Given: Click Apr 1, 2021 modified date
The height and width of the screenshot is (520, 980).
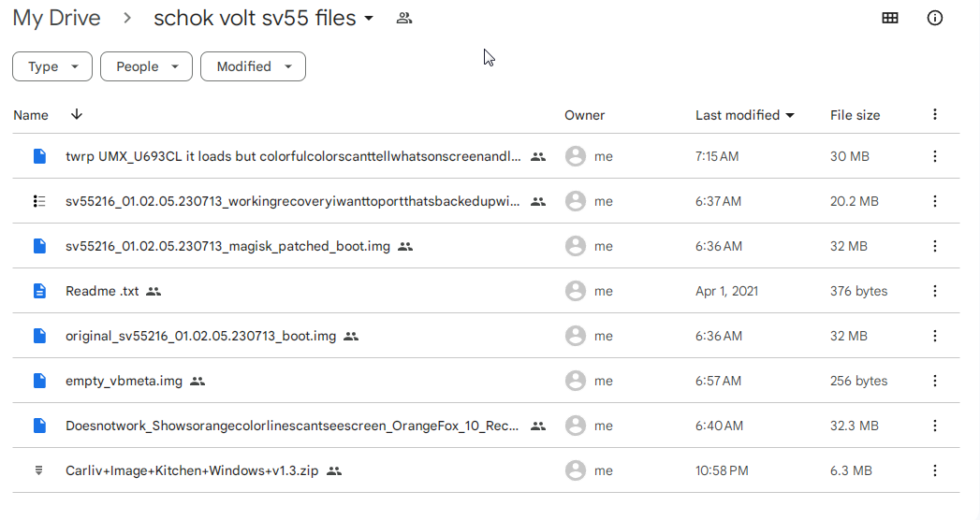Looking at the screenshot, I should [x=727, y=291].
